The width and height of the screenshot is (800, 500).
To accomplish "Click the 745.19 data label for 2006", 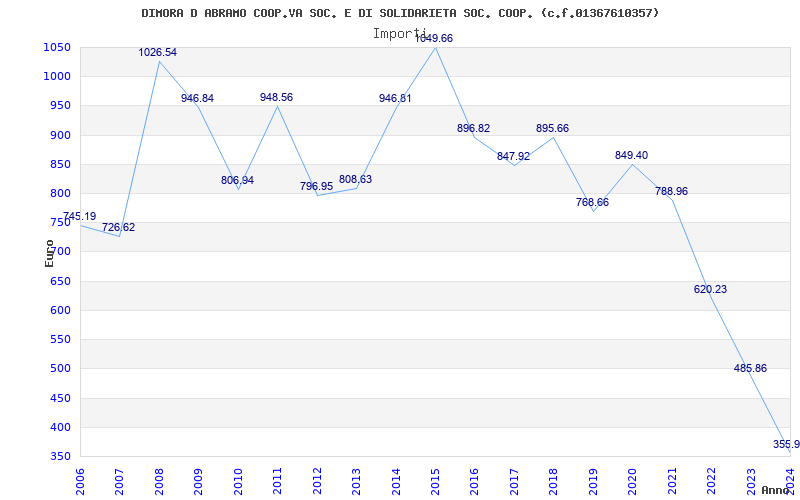I will tap(80, 216).
